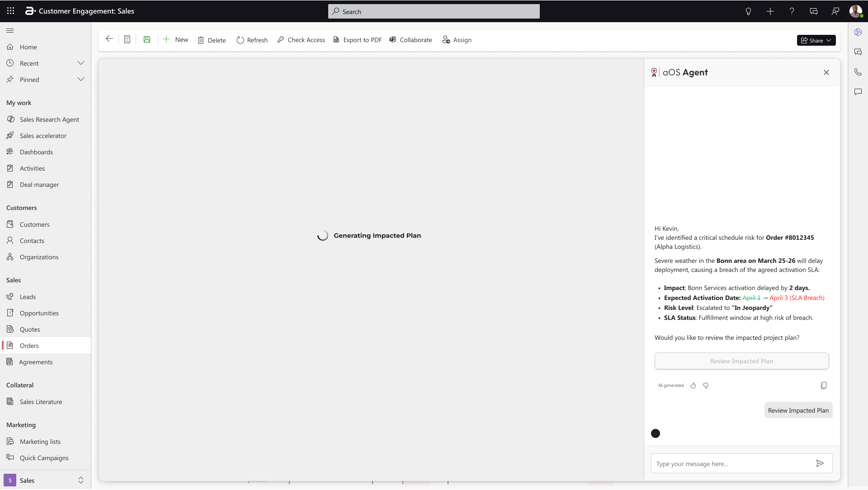Click the disabled Review Impacted Plan button
Screen dimensions: 868x490
pos(741,361)
